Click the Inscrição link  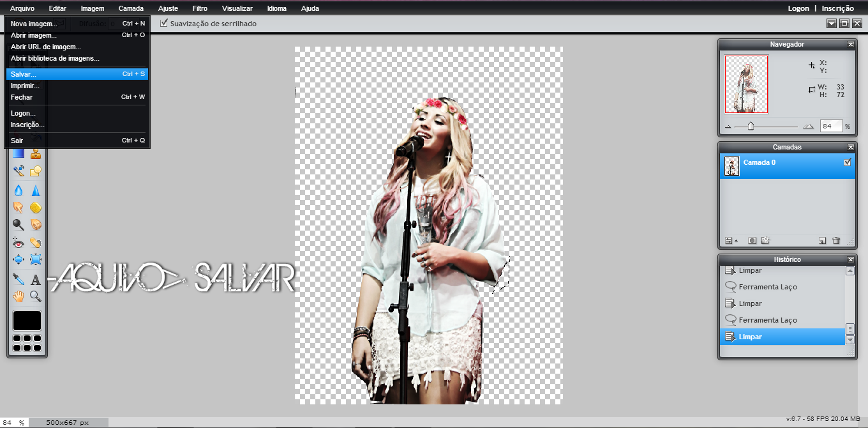pyautogui.click(x=837, y=8)
